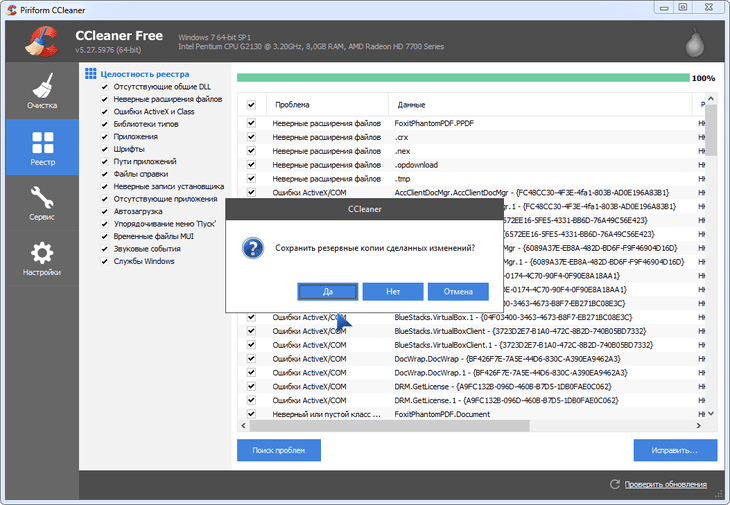Viewport: 730px width, 505px height.
Task: Click the horizontal scrollbar thumb
Action: [x=389, y=425]
